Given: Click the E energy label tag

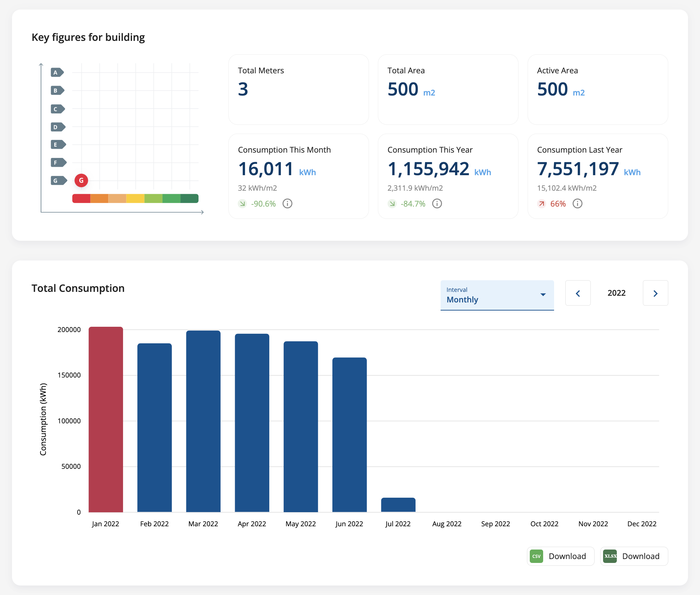Looking at the screenshot, I should [x=59, y=145].
